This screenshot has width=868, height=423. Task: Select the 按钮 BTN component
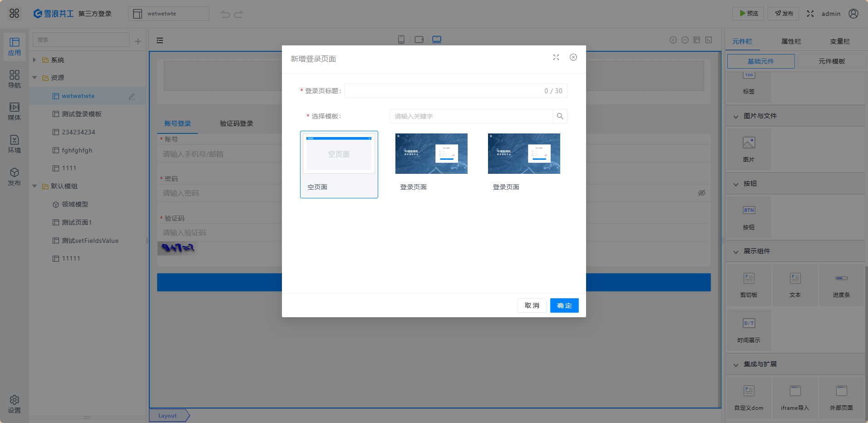coord(749,217)
